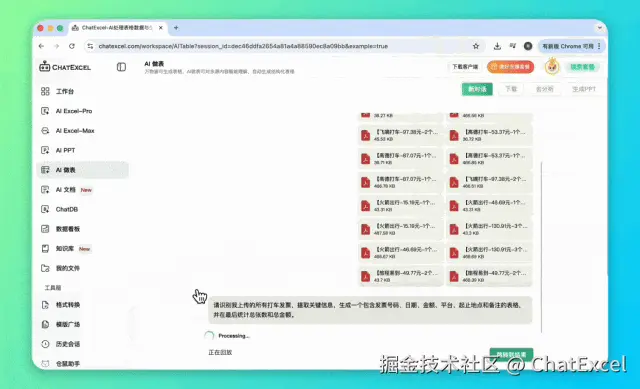This screenshot has height=389, width=640.
Task: Open the 67.07元 PDF sized 466.70 KB
Action: point(400,182)
